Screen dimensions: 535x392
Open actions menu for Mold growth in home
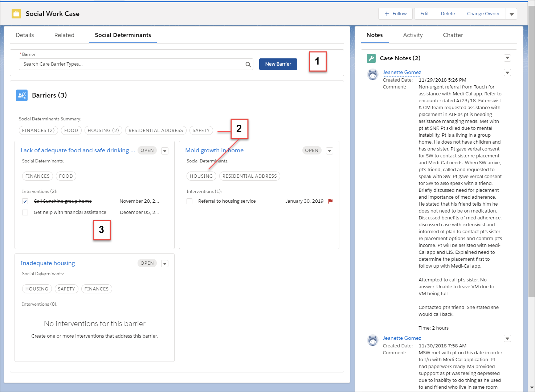click(330, 151)
